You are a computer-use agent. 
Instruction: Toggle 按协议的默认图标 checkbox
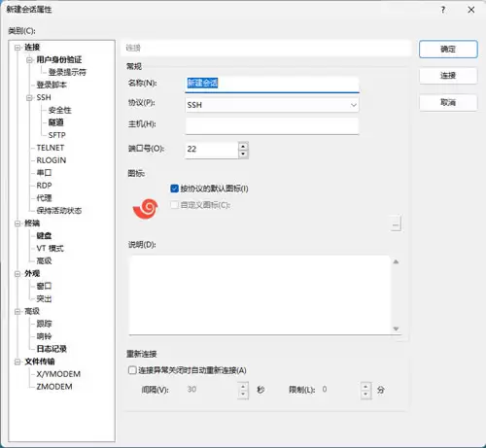pyautogui.click(x=174, y=189)
